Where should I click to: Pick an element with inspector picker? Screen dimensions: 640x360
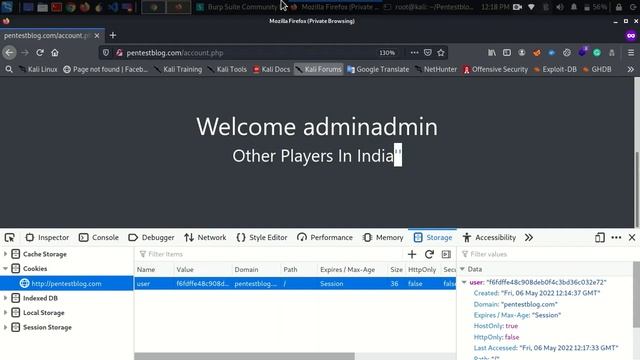point(9,238)
